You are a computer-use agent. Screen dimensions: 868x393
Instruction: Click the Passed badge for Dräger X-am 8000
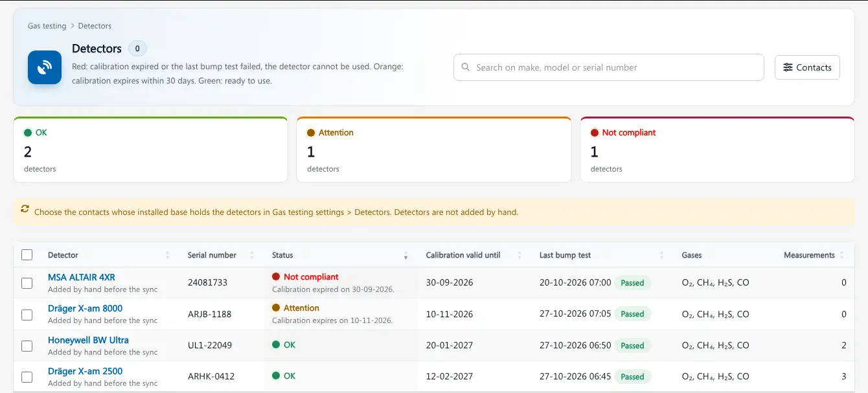pyautogui.click(x=632, y=314)
